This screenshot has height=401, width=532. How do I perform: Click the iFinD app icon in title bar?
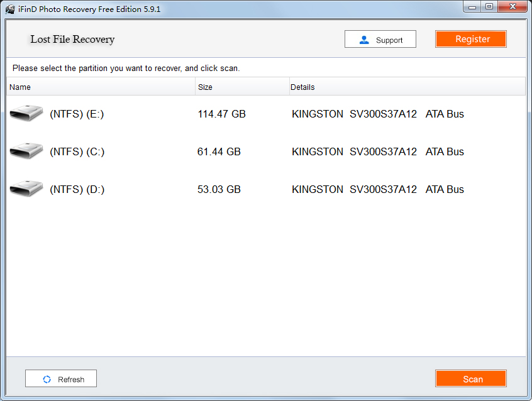pyautogui.click(x=11, y=9)
